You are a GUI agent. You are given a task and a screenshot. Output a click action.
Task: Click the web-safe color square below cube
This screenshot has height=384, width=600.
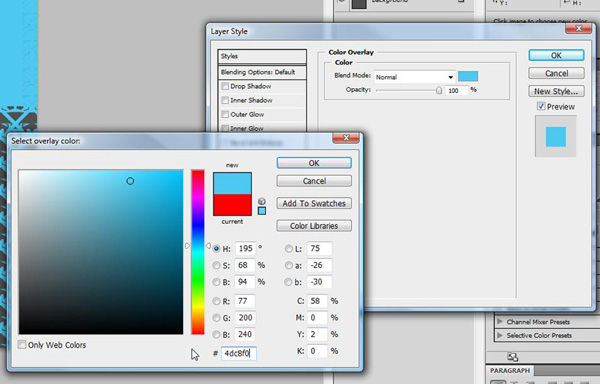pos(262,211)
